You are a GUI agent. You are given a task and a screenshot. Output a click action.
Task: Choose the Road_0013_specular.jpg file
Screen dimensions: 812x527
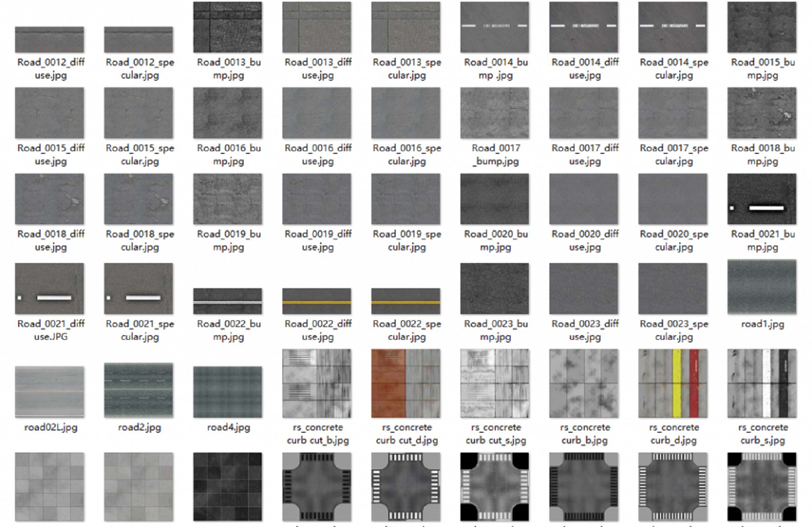tap(406, 27)
